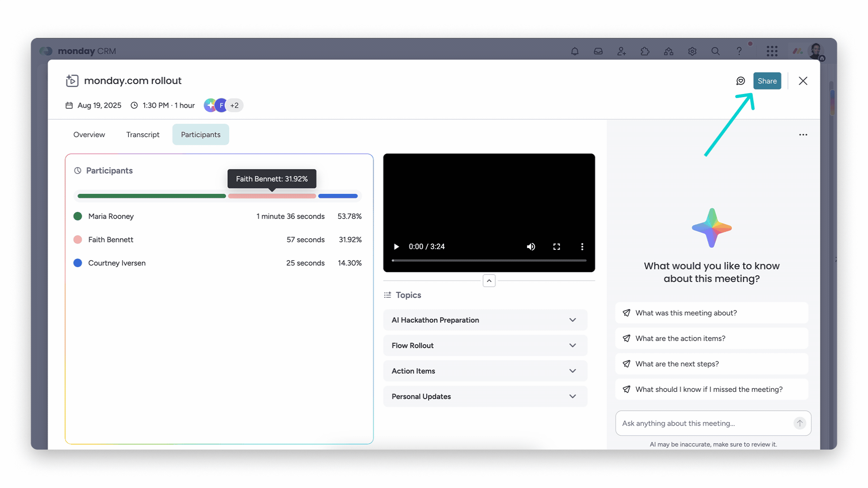Expand the Action Items topic

(x=485, y=371)
